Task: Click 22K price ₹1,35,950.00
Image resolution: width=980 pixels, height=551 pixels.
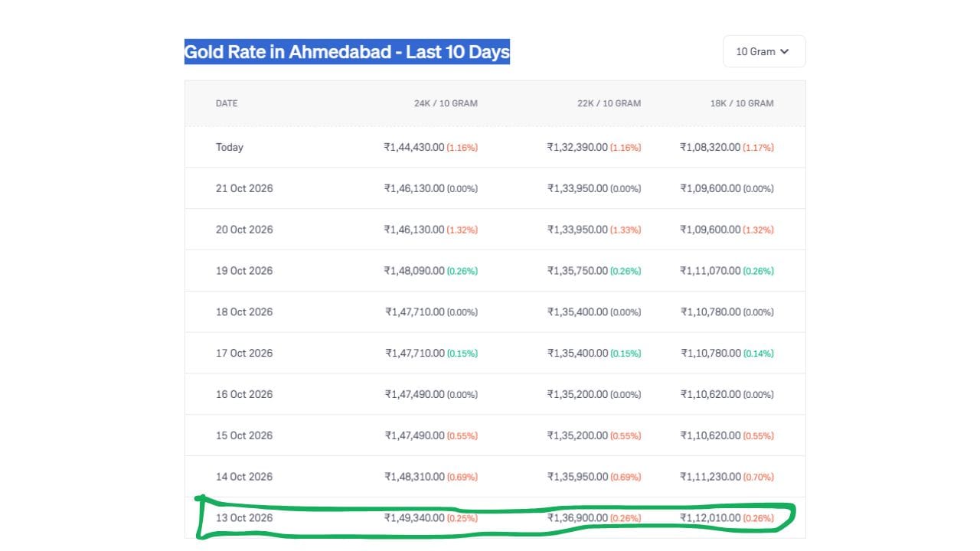Action: click(577, 477)
